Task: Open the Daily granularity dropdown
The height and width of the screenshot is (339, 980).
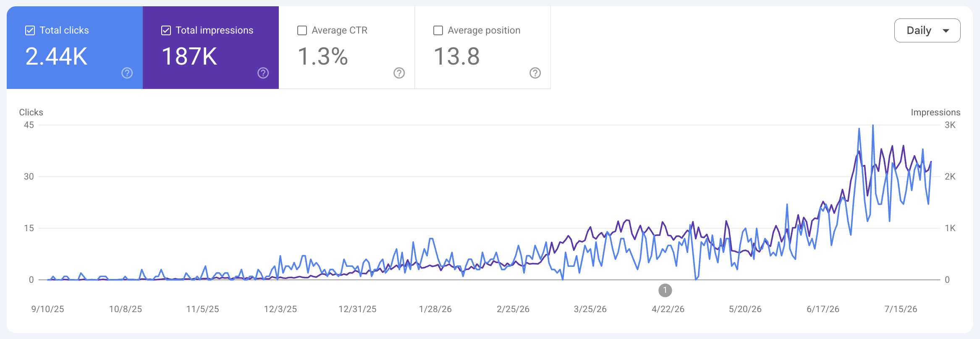Action: pyautogui.click(x=927, y=30)
